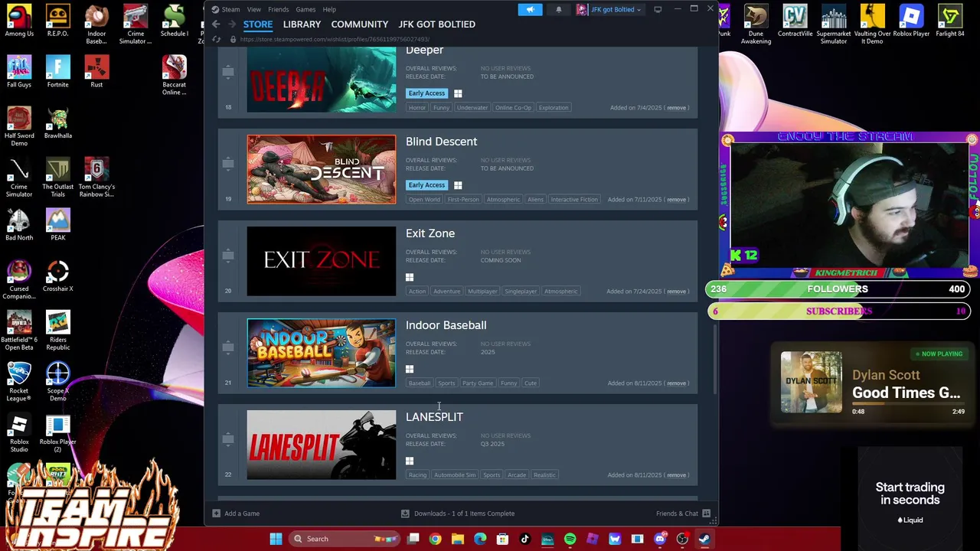Screen dimensions: 980x551
Task: Open the Steam announcements megaphone button
Action: tap(530, 9)
